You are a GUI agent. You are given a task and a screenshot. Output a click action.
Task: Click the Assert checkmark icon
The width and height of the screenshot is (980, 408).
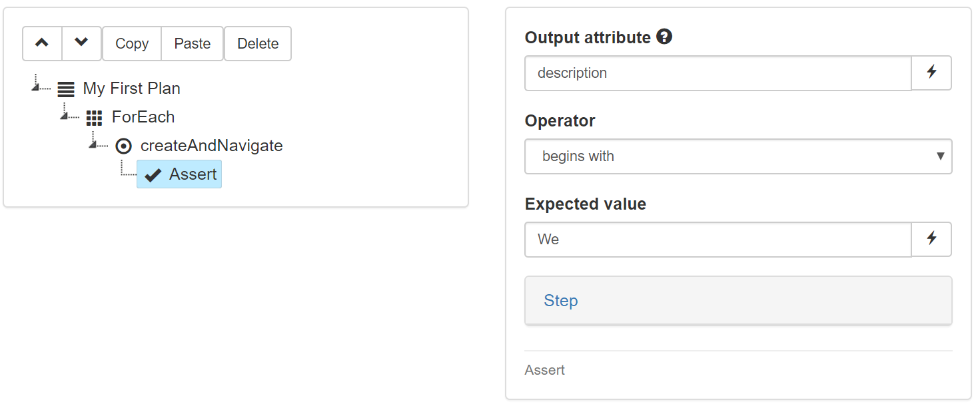coord(153,175)
